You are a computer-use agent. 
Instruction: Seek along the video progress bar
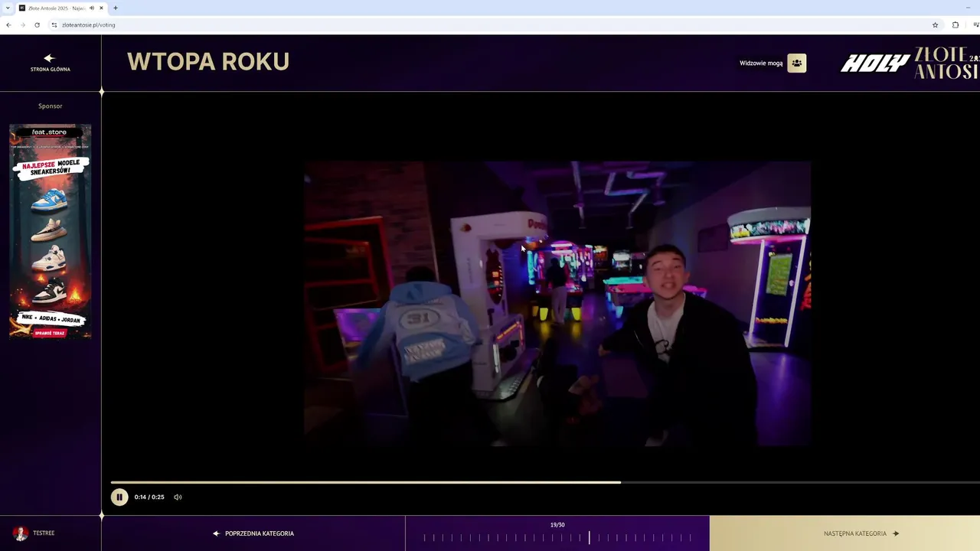[x=545, y=482]
